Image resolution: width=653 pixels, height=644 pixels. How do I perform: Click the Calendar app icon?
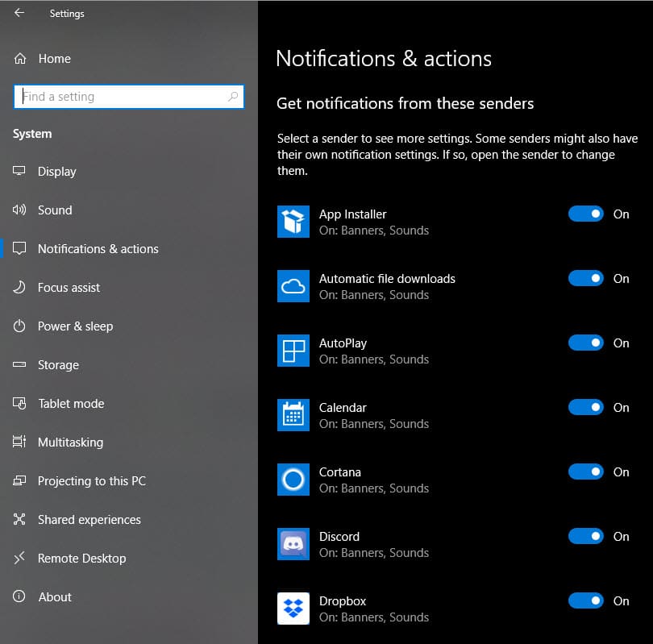coord(293,415)
